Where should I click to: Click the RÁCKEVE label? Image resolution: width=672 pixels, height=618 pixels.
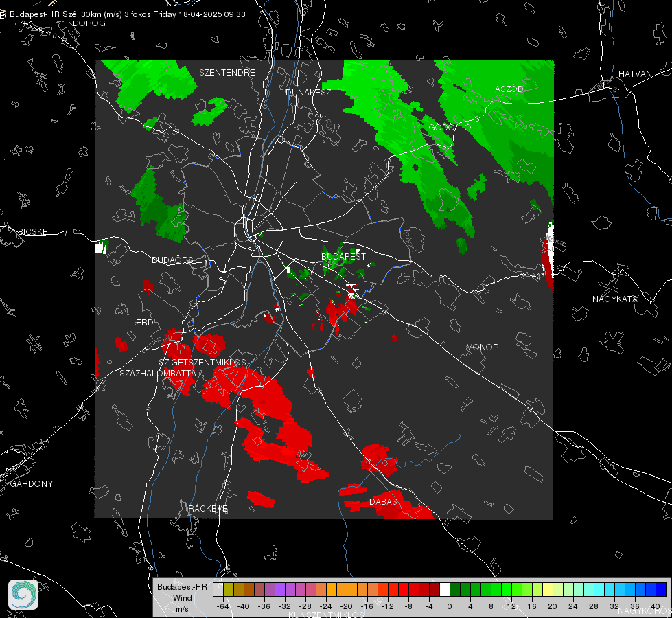208,508
